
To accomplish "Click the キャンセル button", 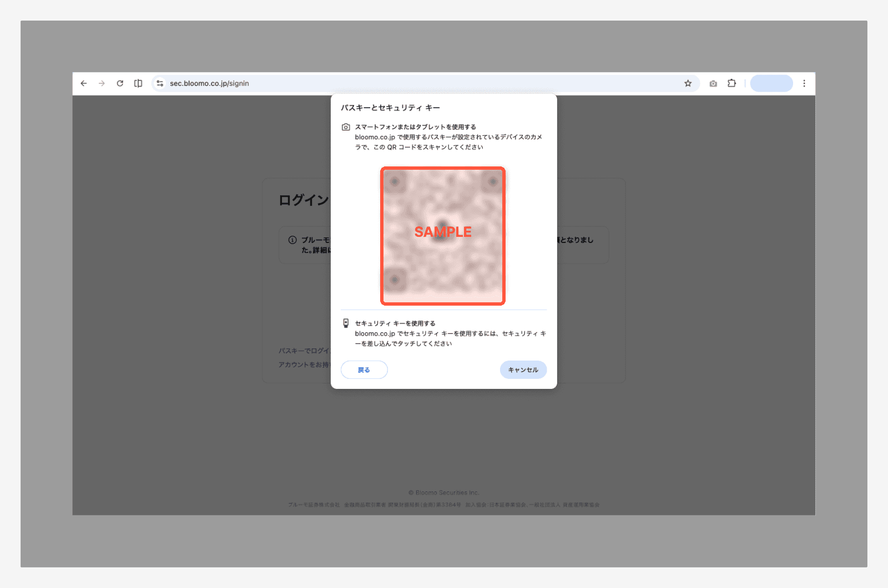I will [x=523, y=369].
